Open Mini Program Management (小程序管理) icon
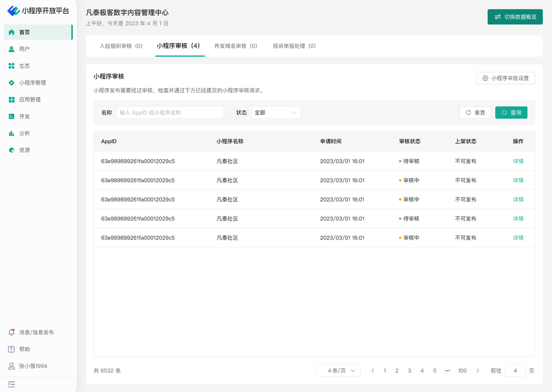Screen dimensions: 552x392 pyautogui.click(x=12, y=83)
